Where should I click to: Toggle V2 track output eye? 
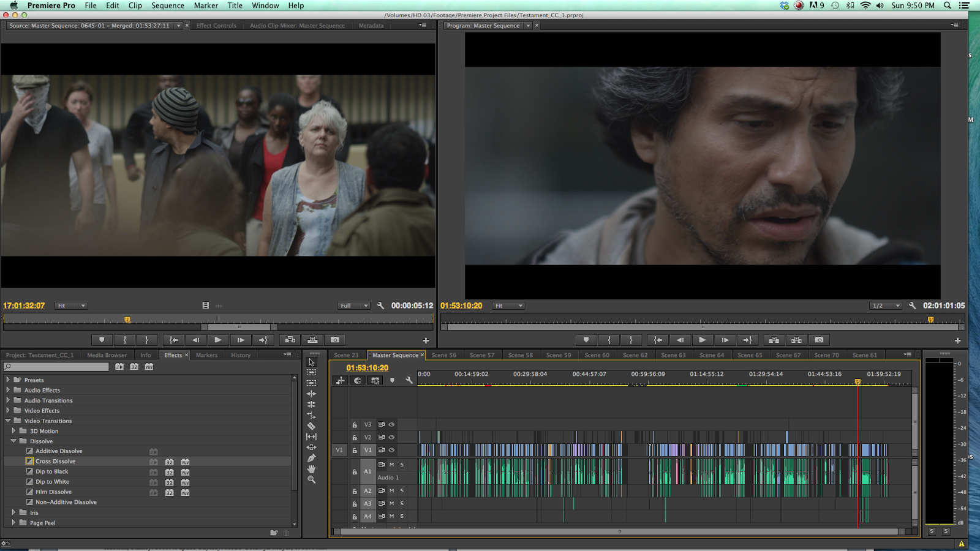391,437
